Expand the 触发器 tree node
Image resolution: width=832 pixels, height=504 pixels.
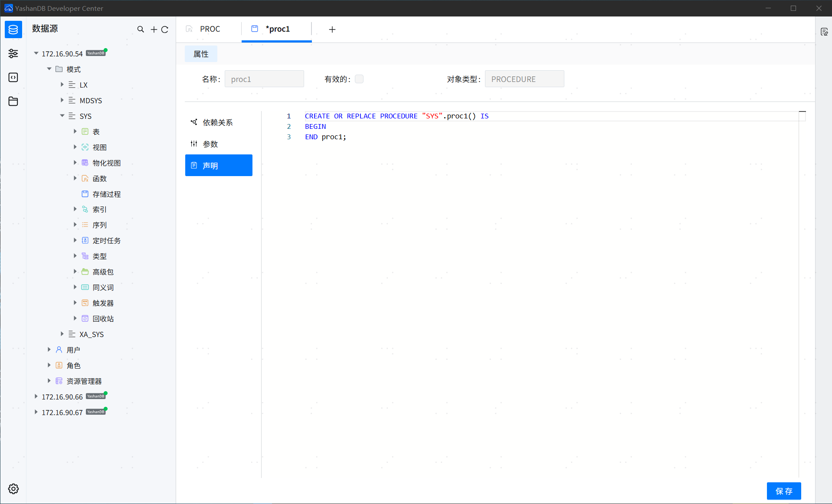(x=75, y=303)
